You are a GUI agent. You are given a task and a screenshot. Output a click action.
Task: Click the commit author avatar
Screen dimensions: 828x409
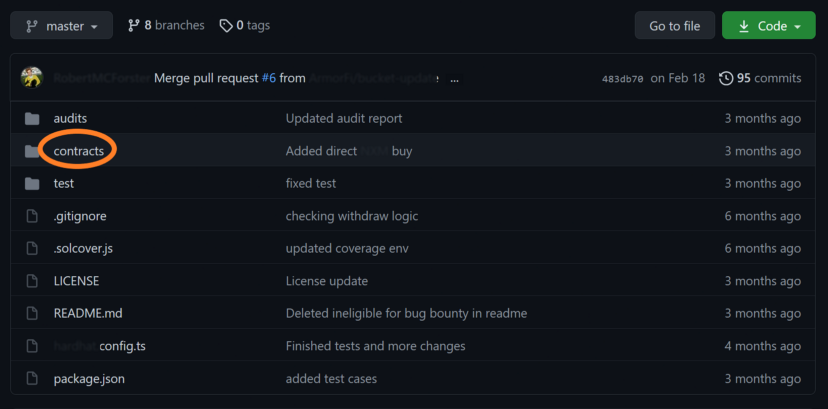click(x=31, y=78)
